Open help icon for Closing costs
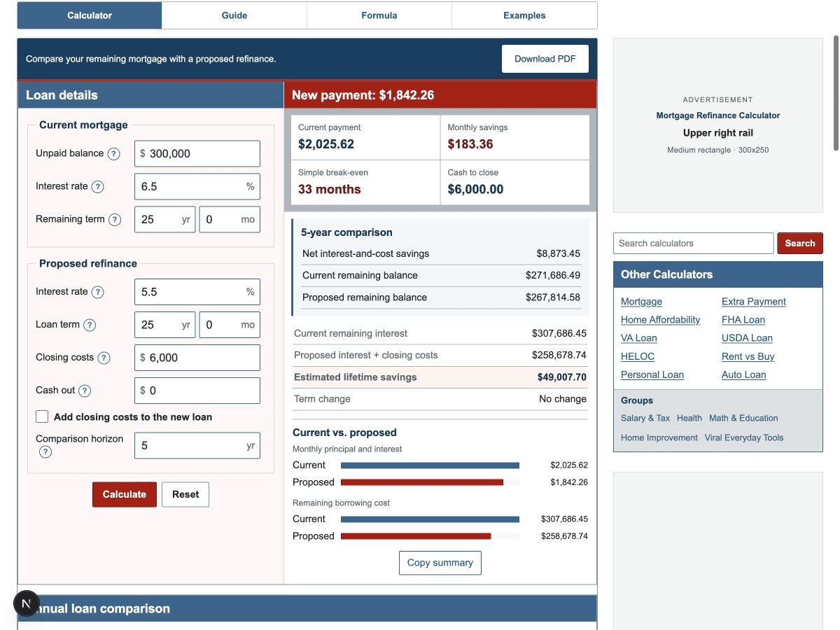This screenshot has width=840, height=630. point(104,358)
